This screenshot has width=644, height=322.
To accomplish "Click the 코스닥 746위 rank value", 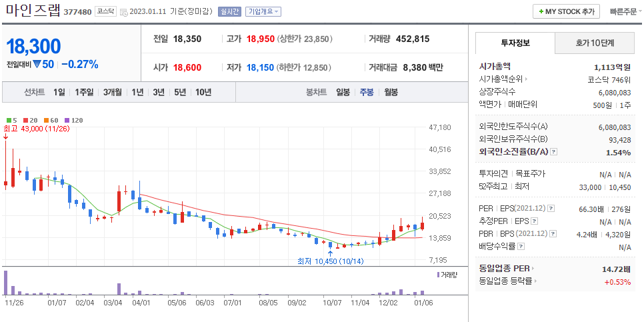I will click(609, 80).
